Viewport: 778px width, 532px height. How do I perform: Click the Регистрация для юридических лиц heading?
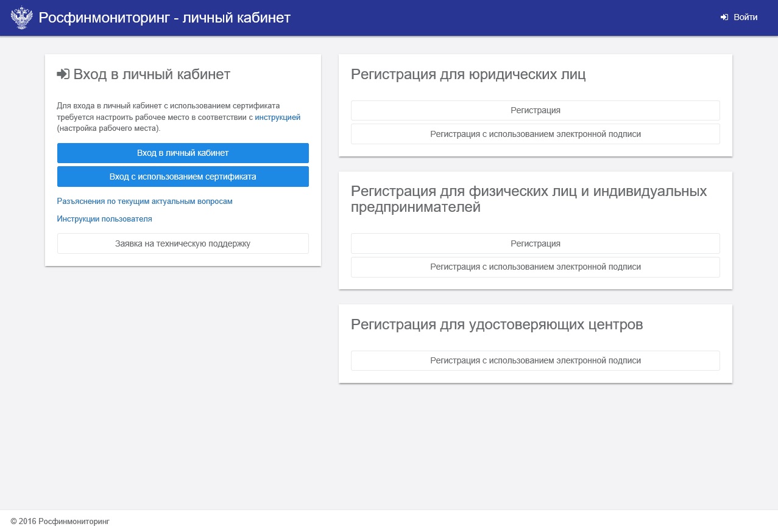coord(469,75)
